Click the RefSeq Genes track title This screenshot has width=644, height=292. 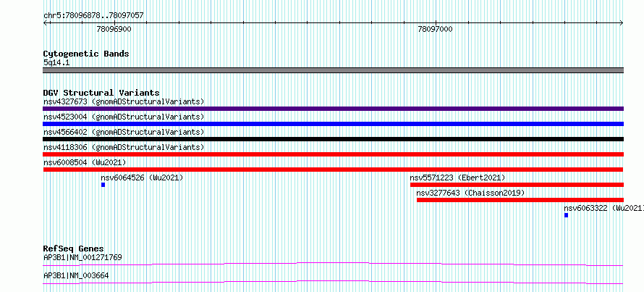click(74, 249)
